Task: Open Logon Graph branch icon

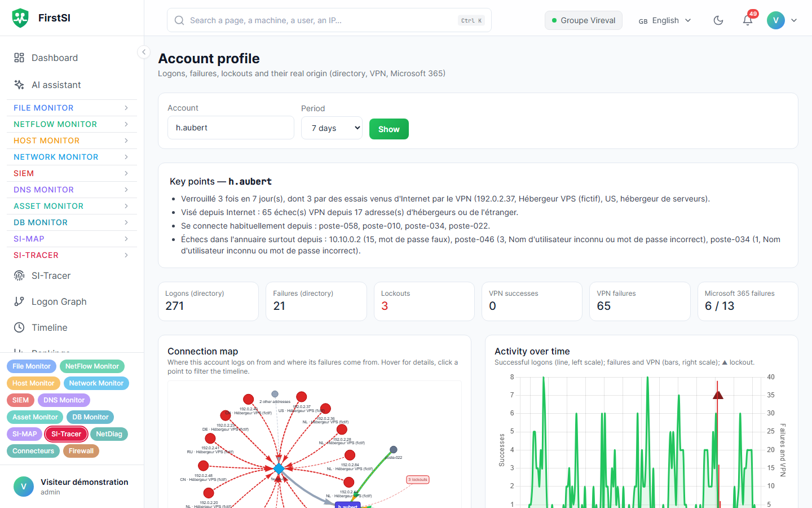Action: [x=19, y=301]
